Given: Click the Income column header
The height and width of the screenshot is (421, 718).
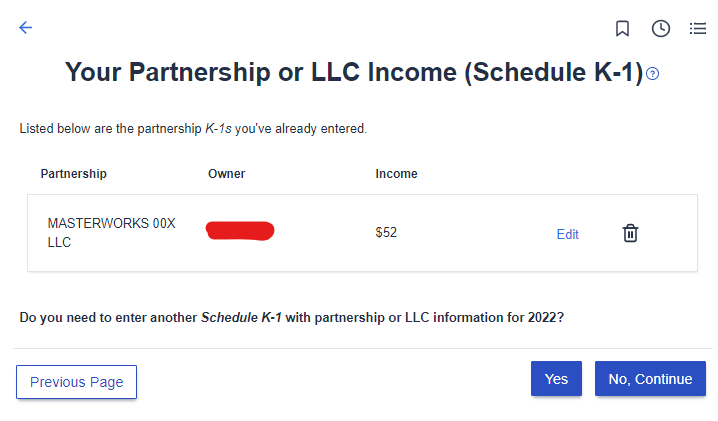Looking at the screenshot, I should pos(396,174).
